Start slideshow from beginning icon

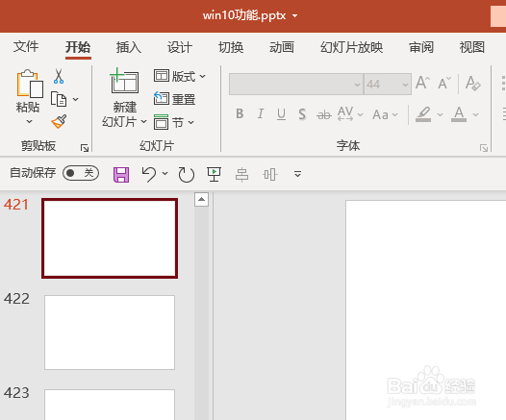pyautogui.click(x=214, y=174)
